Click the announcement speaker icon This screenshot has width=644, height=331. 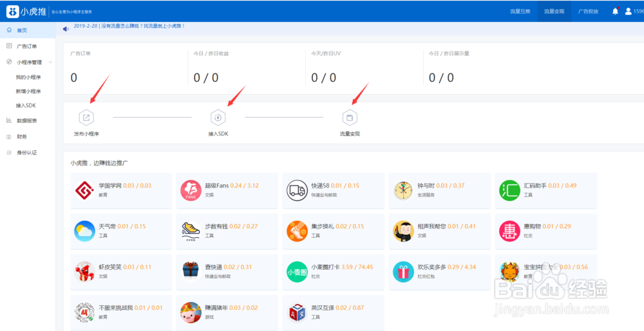(66, 29)
